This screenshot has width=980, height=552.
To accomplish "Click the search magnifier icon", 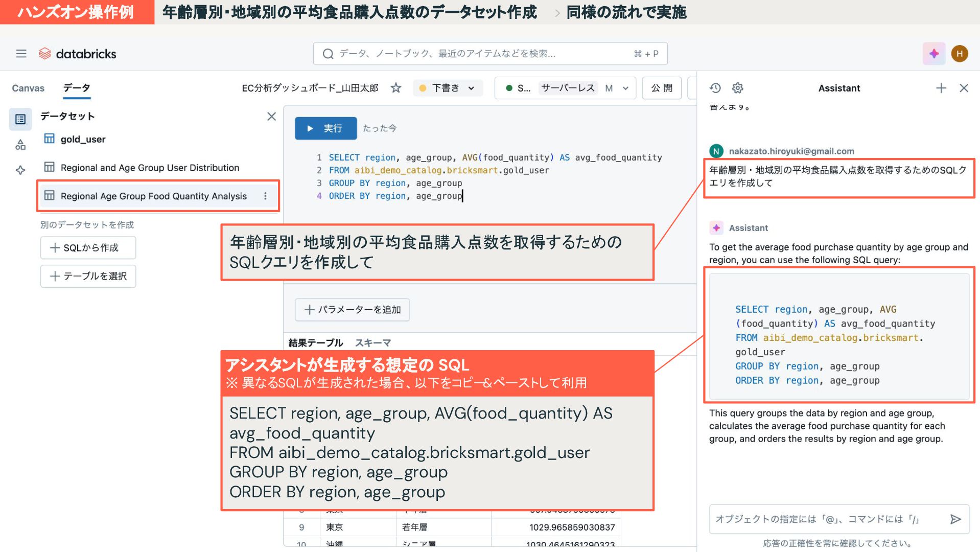I will 328,54.
